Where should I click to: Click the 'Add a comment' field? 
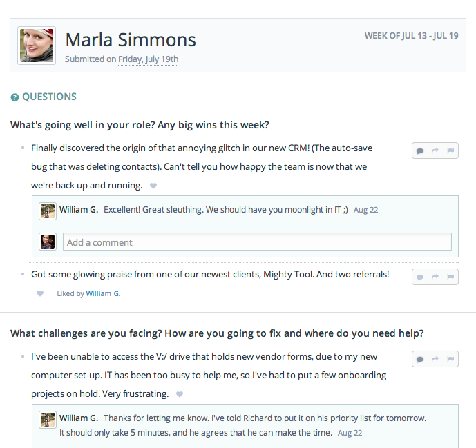coord(257,242)
